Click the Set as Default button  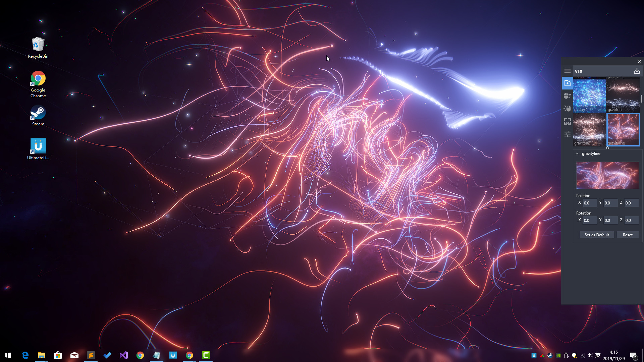click(596, 235)
